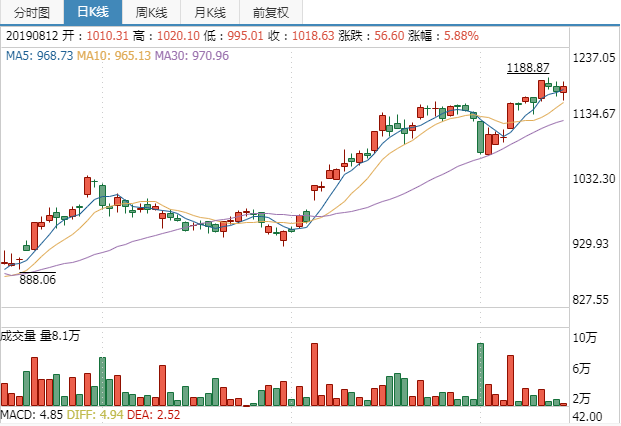Click the tallest red volume bar in mid-chart

click(x=314, y=375)
